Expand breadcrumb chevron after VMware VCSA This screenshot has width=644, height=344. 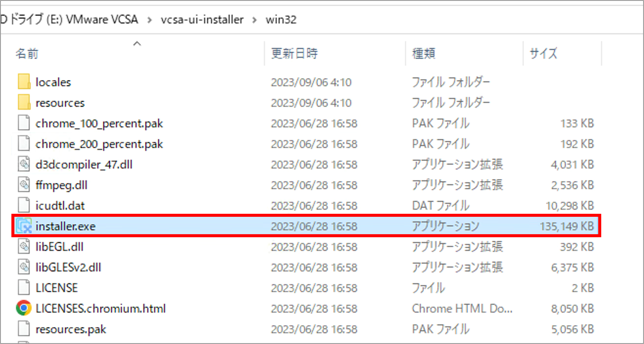pyautogui.click(x=150, y=20)
